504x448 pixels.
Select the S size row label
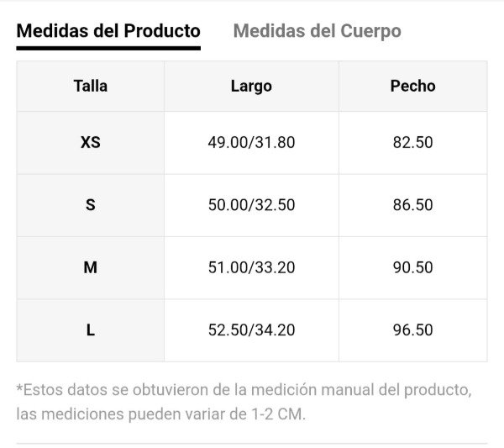tap(91, 205)
